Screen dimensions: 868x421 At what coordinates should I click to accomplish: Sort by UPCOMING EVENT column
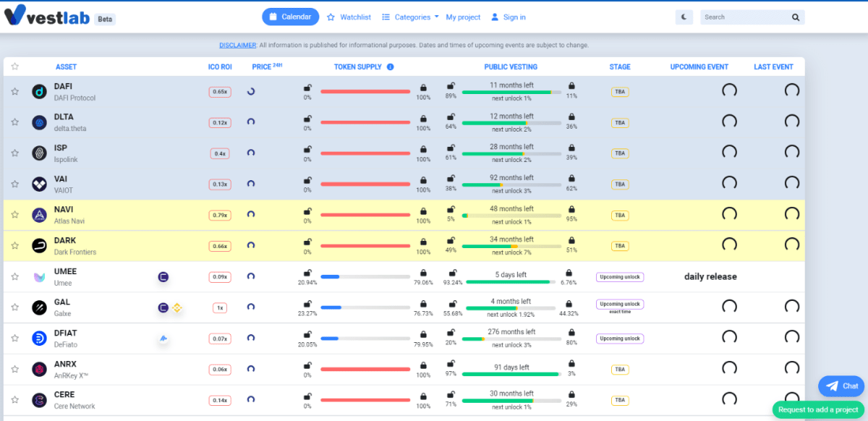click(x=699, y=67)
